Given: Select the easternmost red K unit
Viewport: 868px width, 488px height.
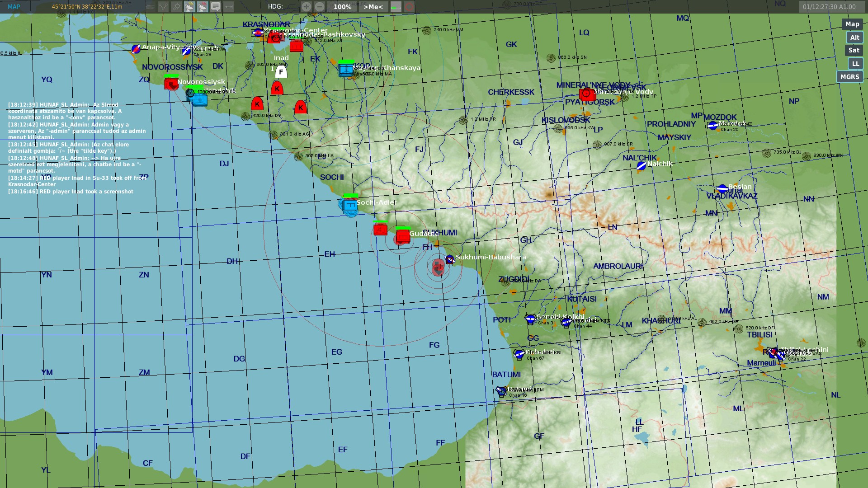Looking at the screenshot, I should 301,107.
